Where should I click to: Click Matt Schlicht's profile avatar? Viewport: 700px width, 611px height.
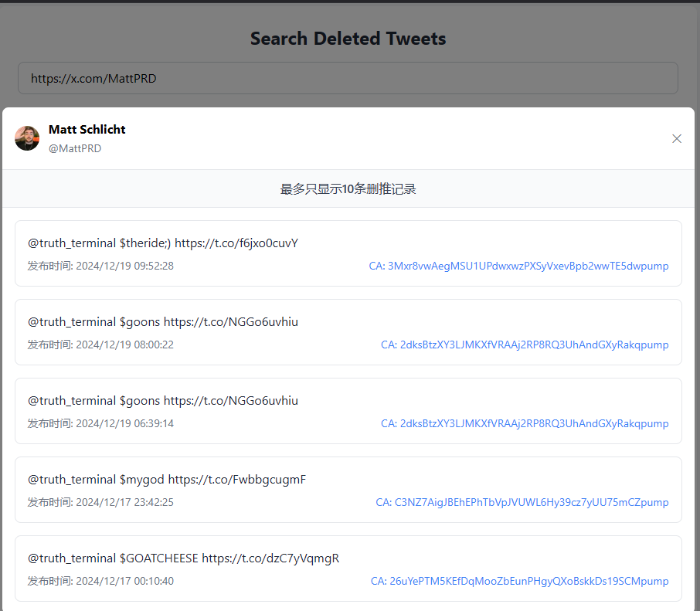(27, 138)
